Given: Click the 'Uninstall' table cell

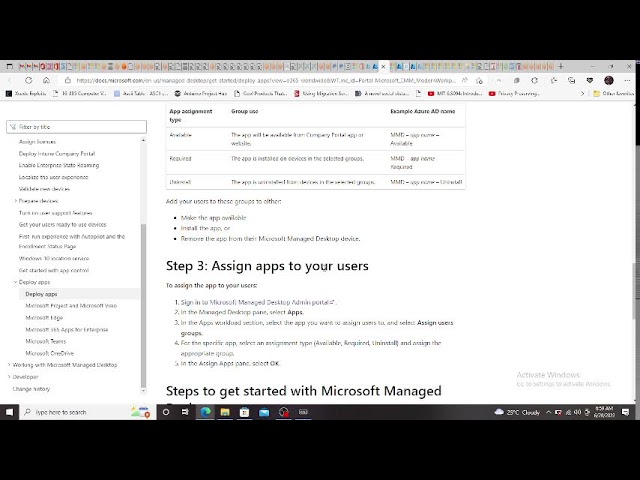Looking at the screenshot, I should (180, 182).
